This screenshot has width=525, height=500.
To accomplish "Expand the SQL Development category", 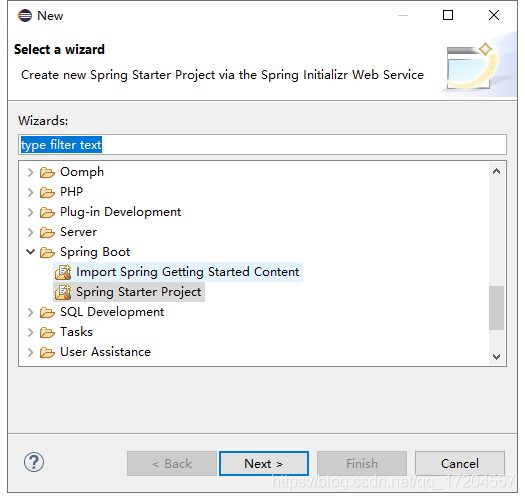I will coord(30,312).
